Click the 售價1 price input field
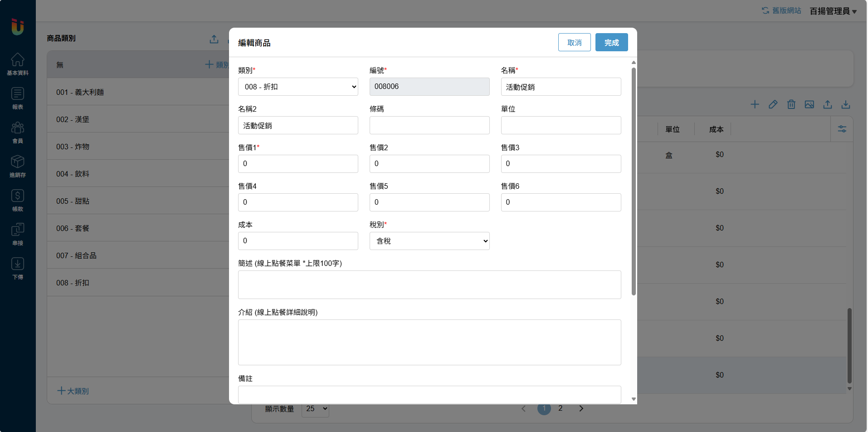This screenshot has height=432, width=868. 298,164
